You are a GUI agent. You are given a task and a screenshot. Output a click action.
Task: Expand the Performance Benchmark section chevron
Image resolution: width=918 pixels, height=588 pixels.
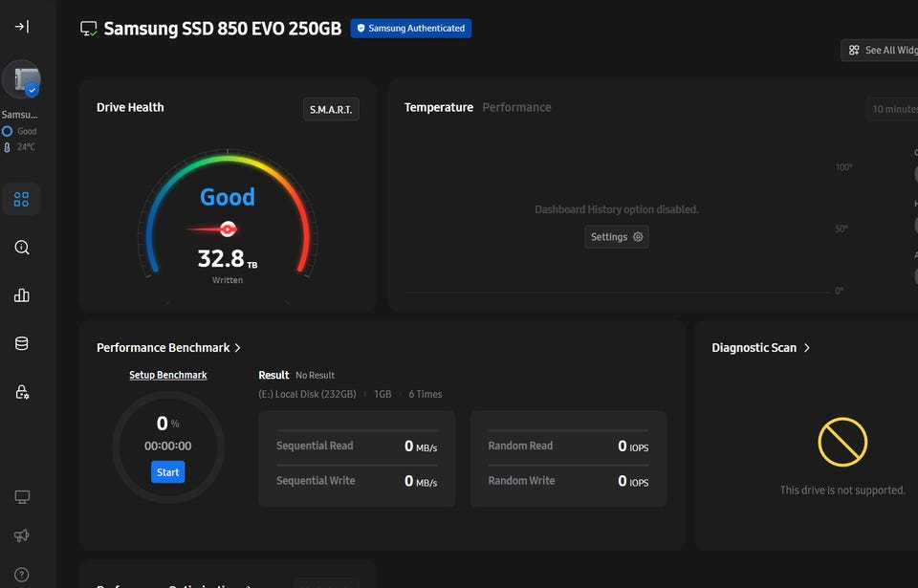coord(238,348)
